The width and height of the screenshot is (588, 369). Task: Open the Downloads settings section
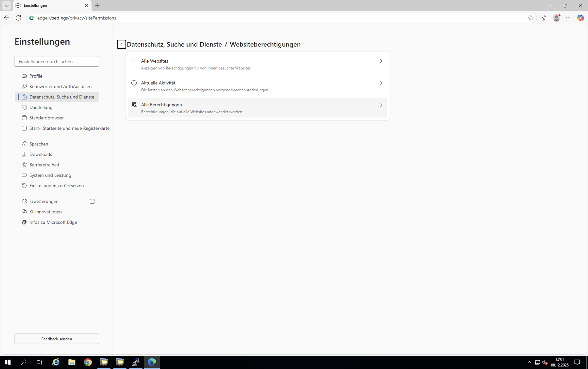pyautogui.click(x=41, y=154)
